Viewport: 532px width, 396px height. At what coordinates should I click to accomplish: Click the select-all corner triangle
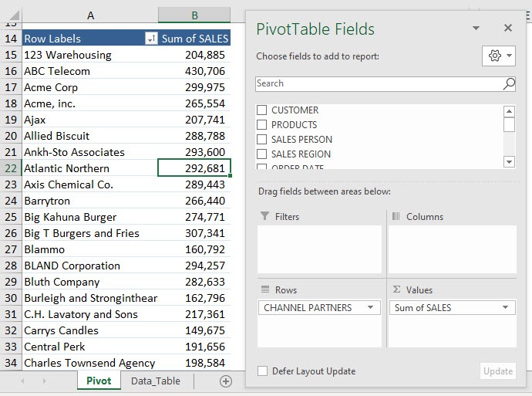[x=14, y=15]
